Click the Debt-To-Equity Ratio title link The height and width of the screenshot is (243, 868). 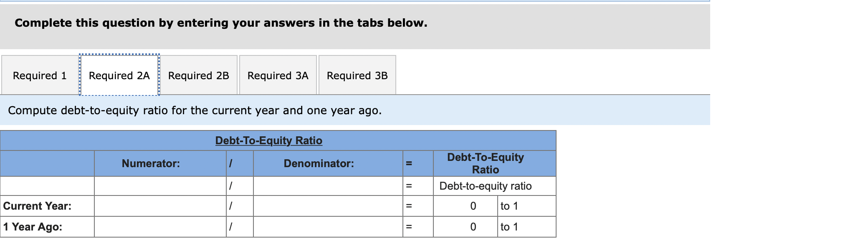click(x=268, y=141)
